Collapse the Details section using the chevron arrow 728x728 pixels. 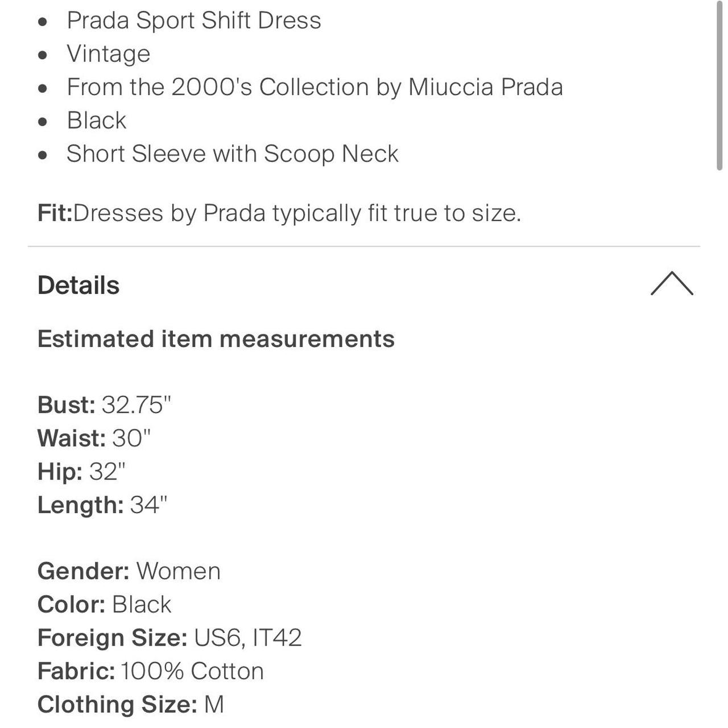click(x=672, y=283)
